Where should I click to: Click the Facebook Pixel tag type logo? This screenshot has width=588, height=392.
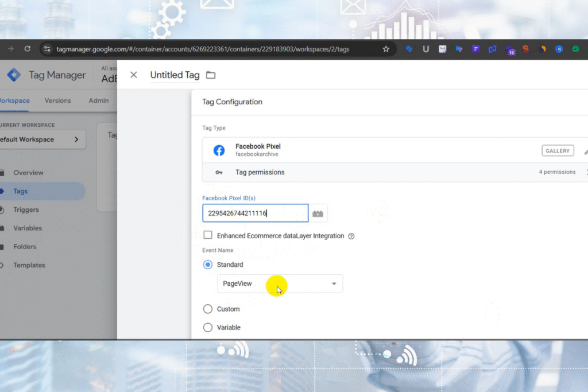pyautogui.click(x=218, y=150)
